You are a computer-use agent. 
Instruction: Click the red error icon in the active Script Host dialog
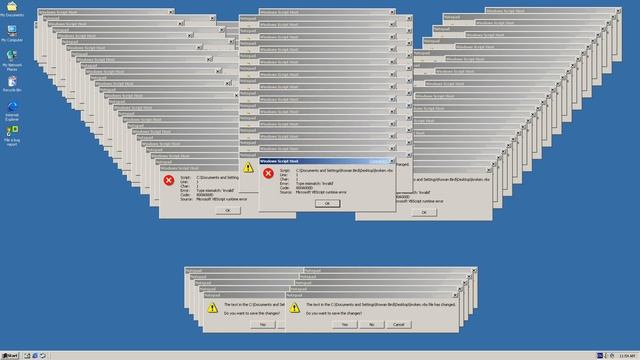tap(268, 173)
